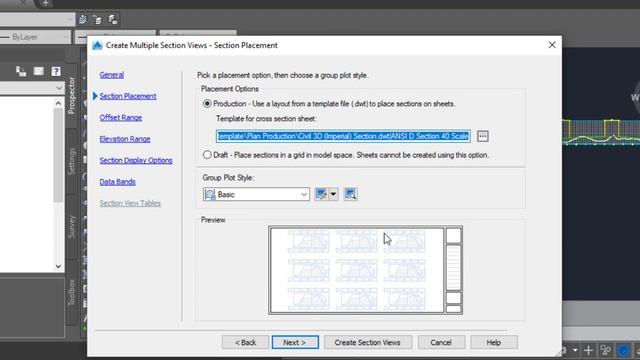Jump to the Elevation Range page
Viewport: 640px width, 360px height.
125,139
